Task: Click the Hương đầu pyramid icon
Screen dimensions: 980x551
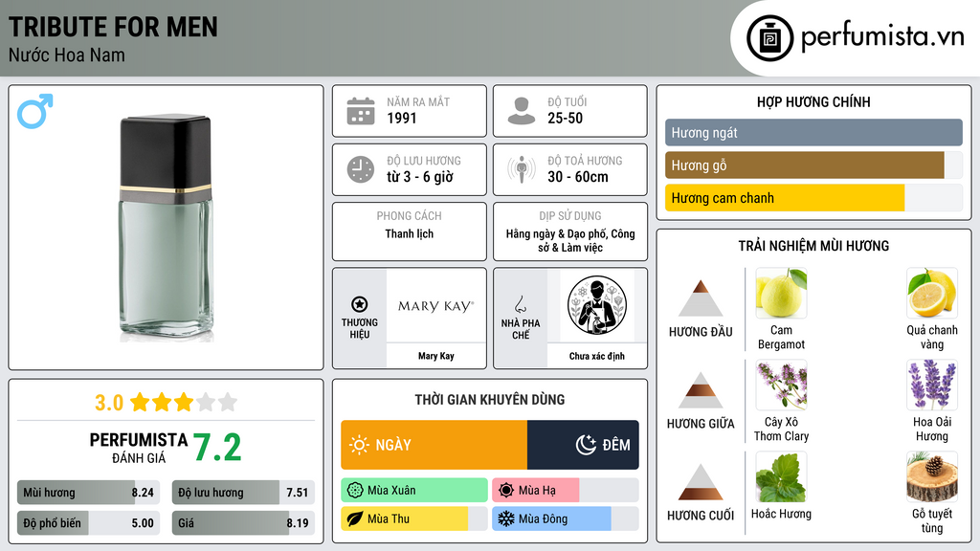Action: click(x=701, y=298)
